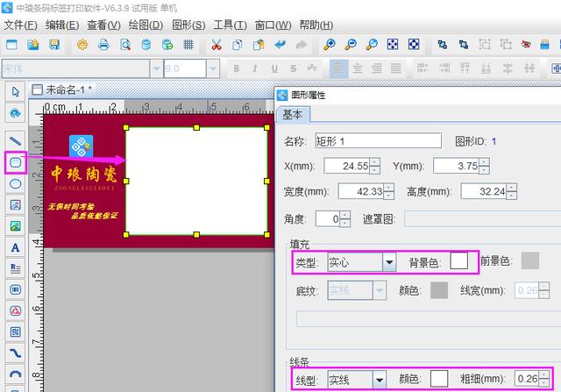This screenshot has height=392, width=561.
Task: Toggle the grid display icon
Action: tap(188, 45)
